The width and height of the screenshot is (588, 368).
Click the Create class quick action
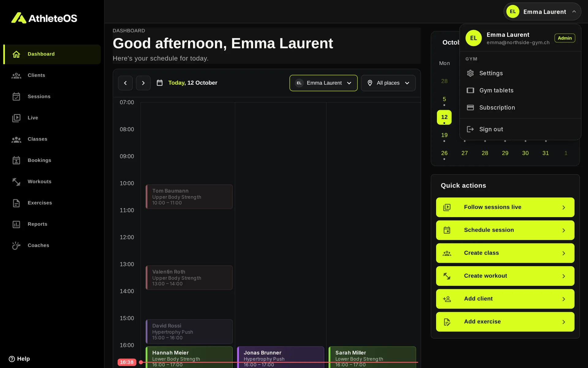pyautogui.click(x=505, y=253)
